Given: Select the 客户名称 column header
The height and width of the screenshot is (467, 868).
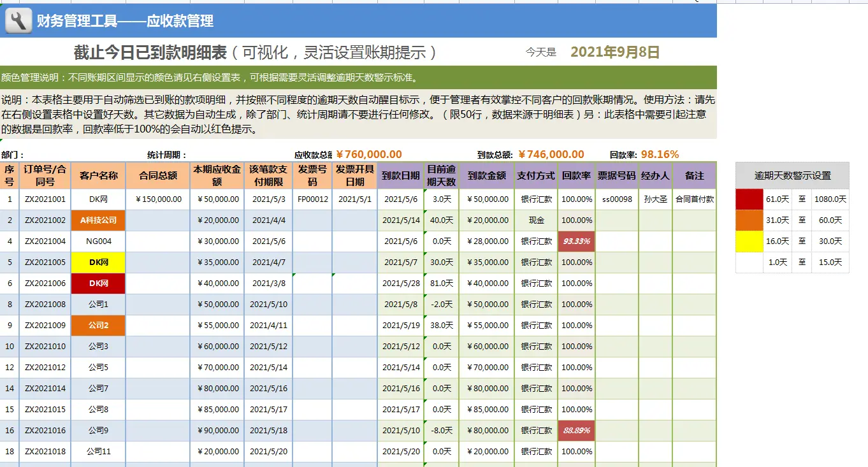Looking at the screenshot, I should pos(98,176).
